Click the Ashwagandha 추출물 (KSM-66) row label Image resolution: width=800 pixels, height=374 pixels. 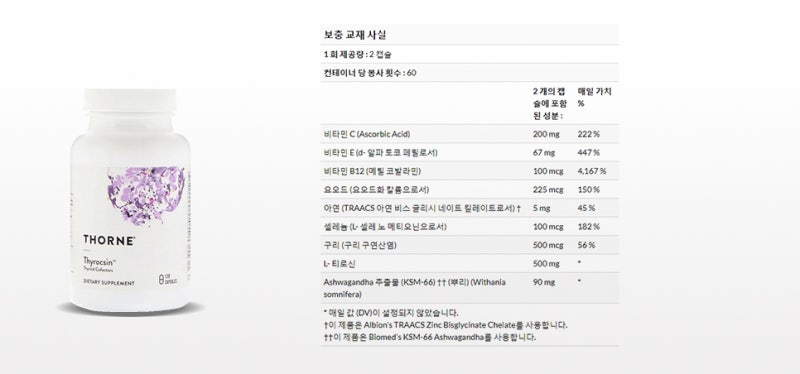pos(414,288)
